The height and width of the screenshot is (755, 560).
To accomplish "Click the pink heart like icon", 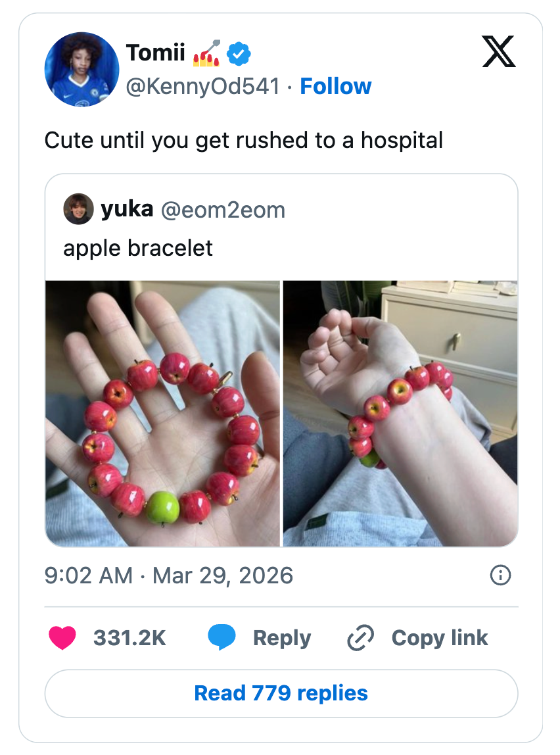I will click(x=62, y=637).
